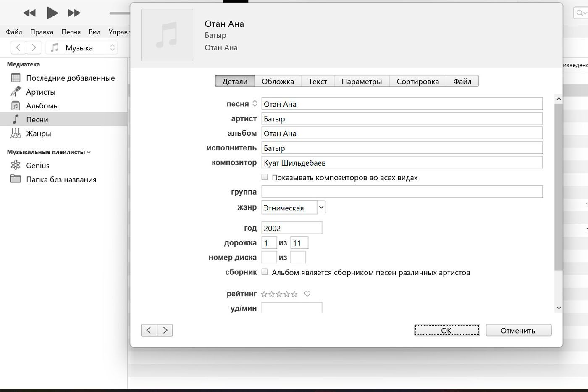
Task: Set рейтинг to one star
Action: tap(264, 294)
